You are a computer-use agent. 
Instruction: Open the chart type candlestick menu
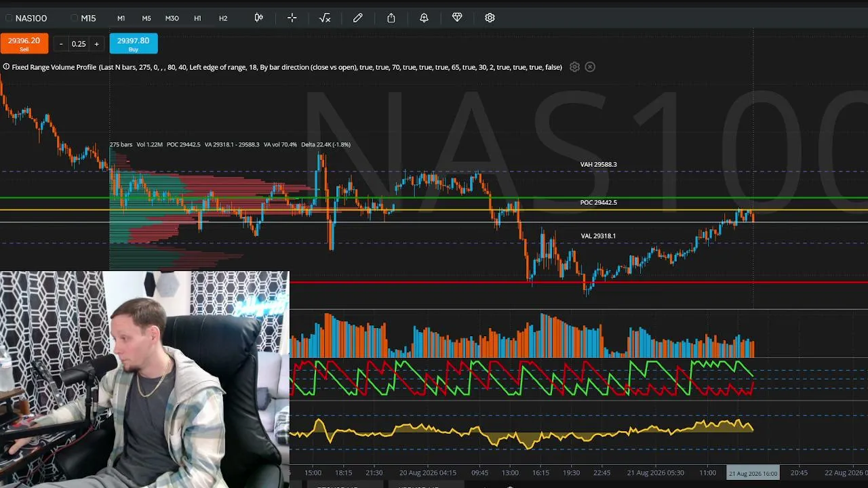258,18
